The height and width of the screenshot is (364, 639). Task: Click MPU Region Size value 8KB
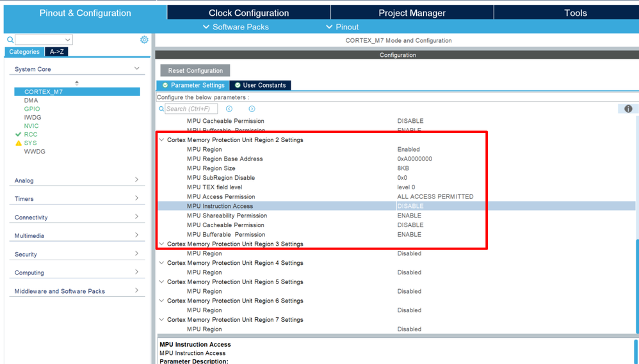tap(403, 168)
